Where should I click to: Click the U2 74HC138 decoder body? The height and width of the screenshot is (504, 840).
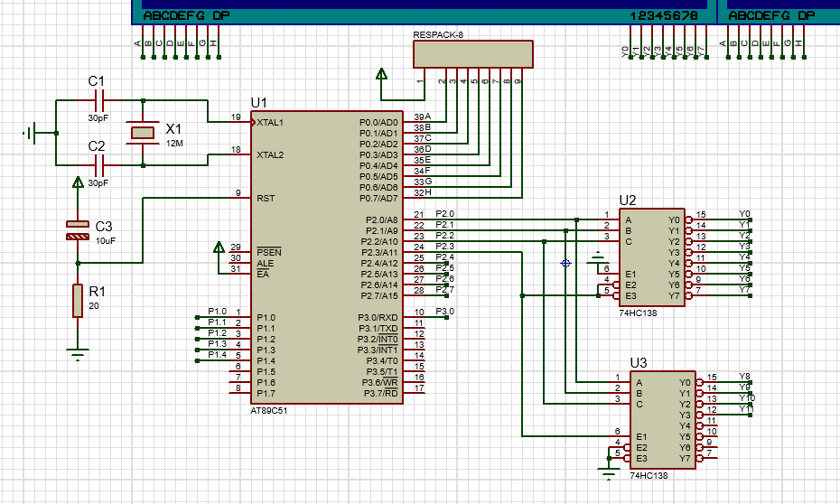tap(650, 257)
